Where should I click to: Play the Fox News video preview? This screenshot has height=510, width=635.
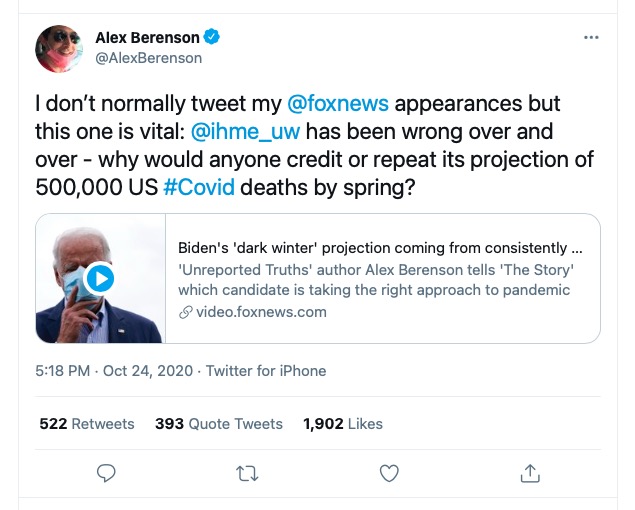click(99, 278)
